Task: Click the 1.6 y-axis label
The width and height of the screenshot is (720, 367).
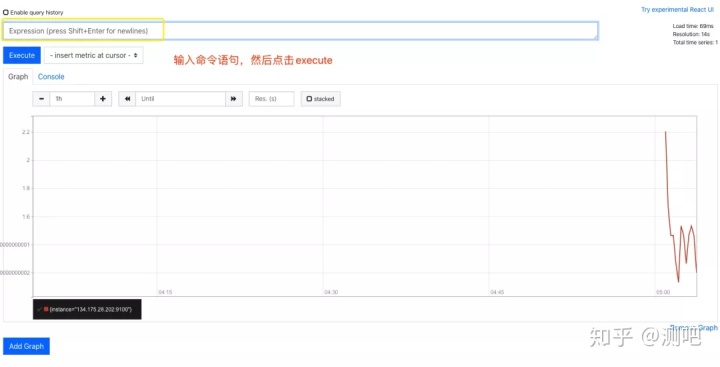Action: click(25, 216)
